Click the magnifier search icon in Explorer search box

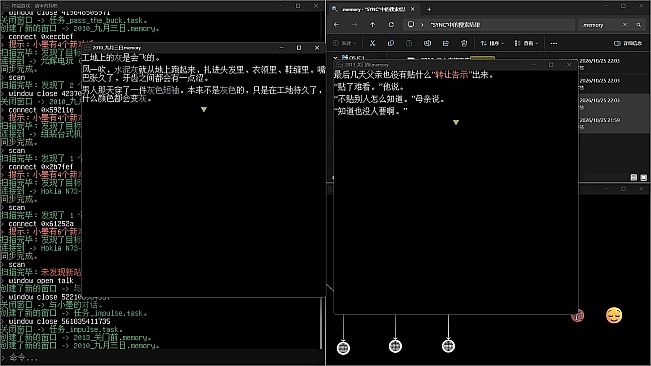(639, 25)
